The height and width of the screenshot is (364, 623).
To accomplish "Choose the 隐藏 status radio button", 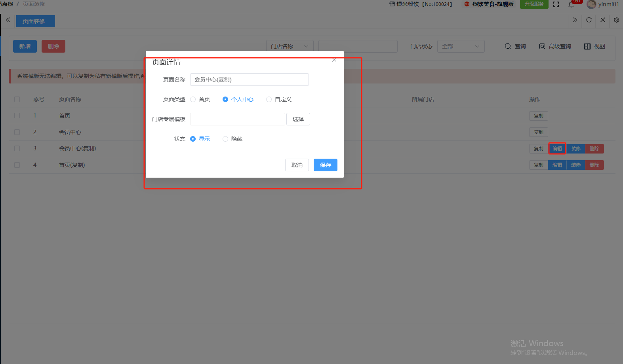I will (x=225, y=139).
